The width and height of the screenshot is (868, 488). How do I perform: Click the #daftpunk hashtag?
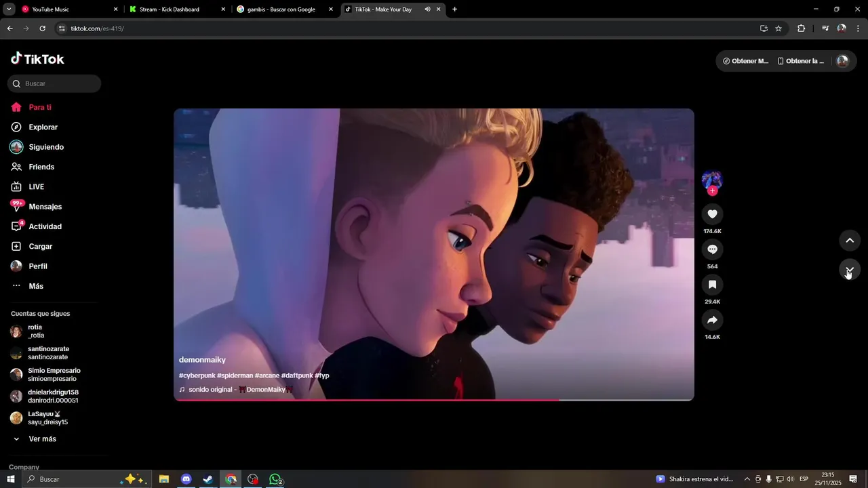[297, 375]
